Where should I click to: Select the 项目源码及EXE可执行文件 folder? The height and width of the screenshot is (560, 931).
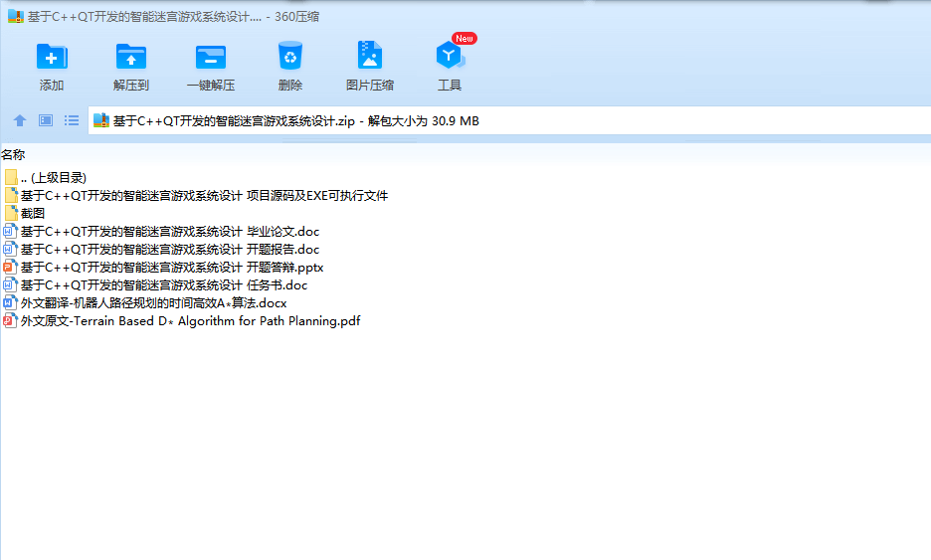tap(196, 195)
